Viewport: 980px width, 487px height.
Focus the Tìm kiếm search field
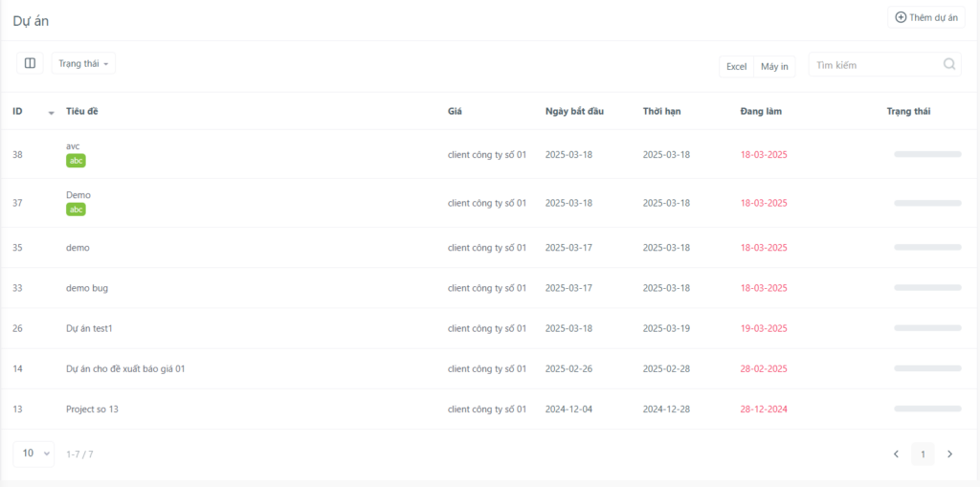tap(885, 64)
